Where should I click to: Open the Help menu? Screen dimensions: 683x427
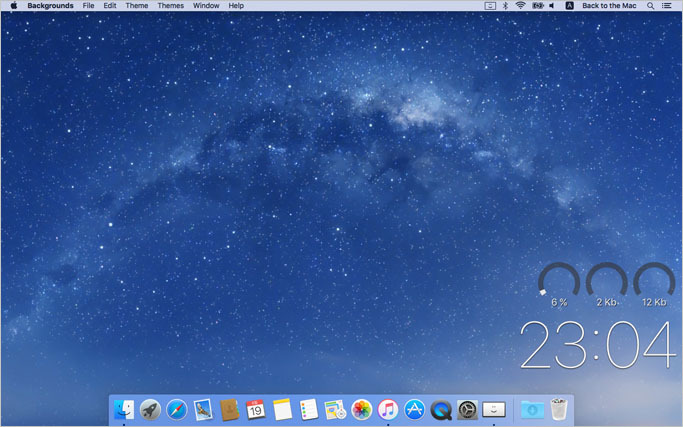click(236, 6)
